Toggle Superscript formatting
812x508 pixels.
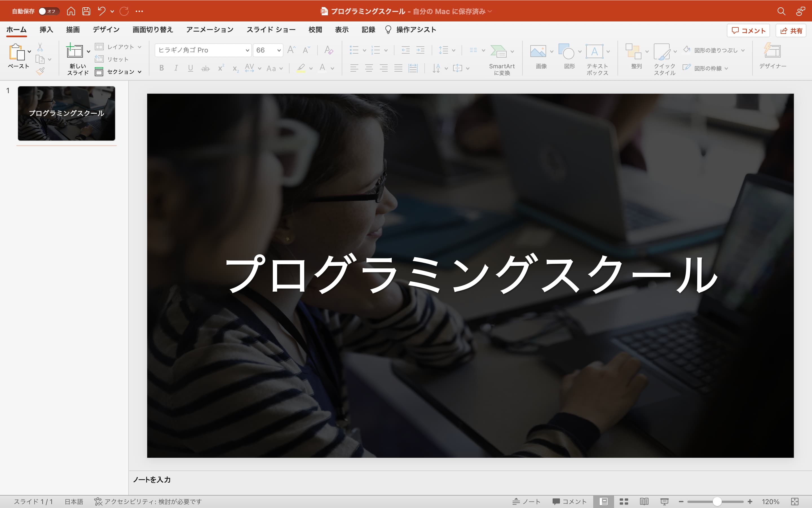point(221,68)
